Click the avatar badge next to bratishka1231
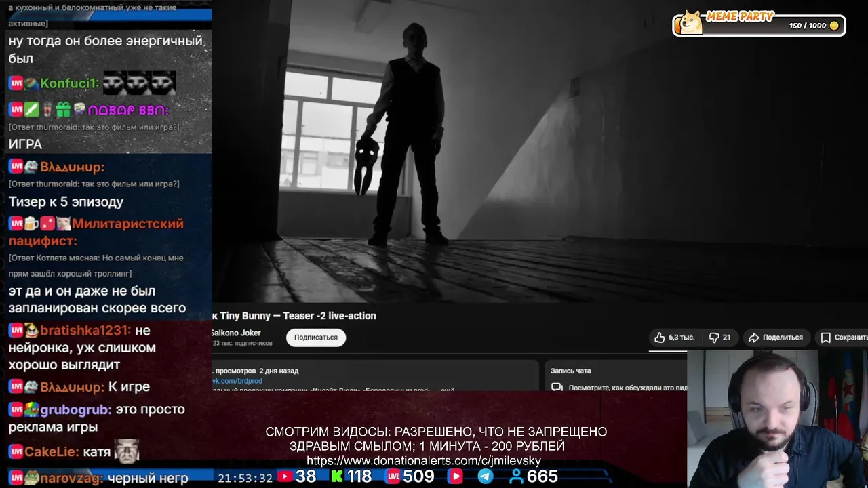Screen dimensions: 868x488 [31, 330]
